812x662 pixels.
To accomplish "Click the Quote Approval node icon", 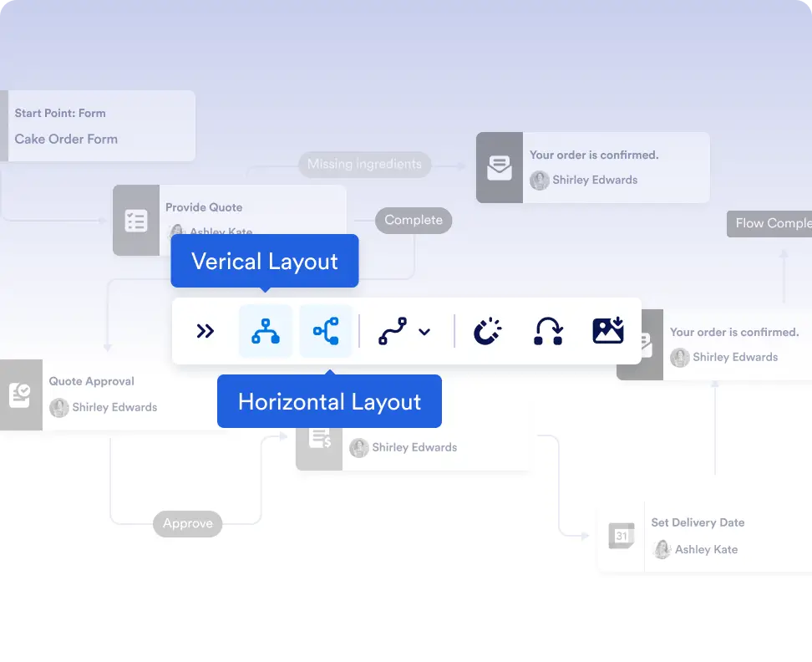I will pos(21,395).
